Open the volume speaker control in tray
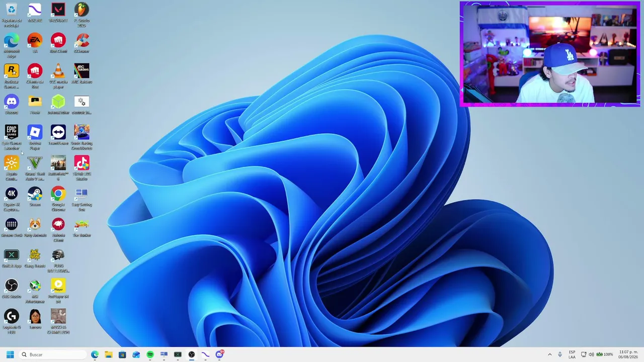644x362 pixels. point(591,354)
